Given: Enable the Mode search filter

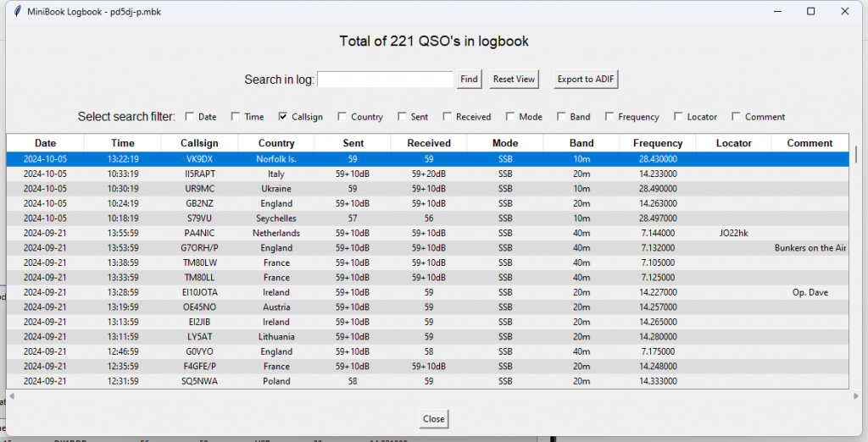Looking at the screenshot, I should 511,117.
